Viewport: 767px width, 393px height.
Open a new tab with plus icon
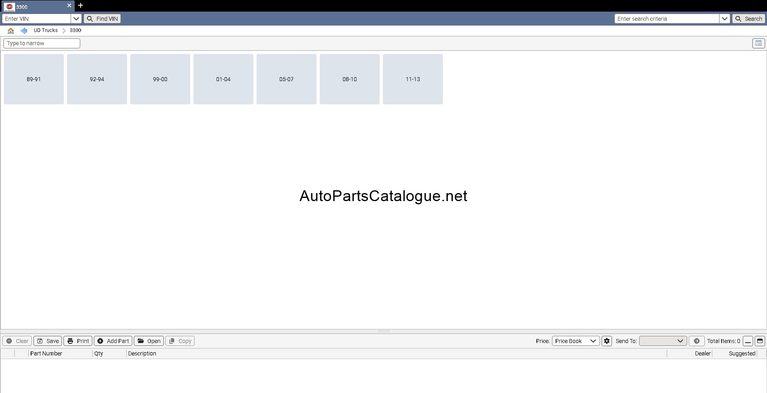click(x=81, y=5)
